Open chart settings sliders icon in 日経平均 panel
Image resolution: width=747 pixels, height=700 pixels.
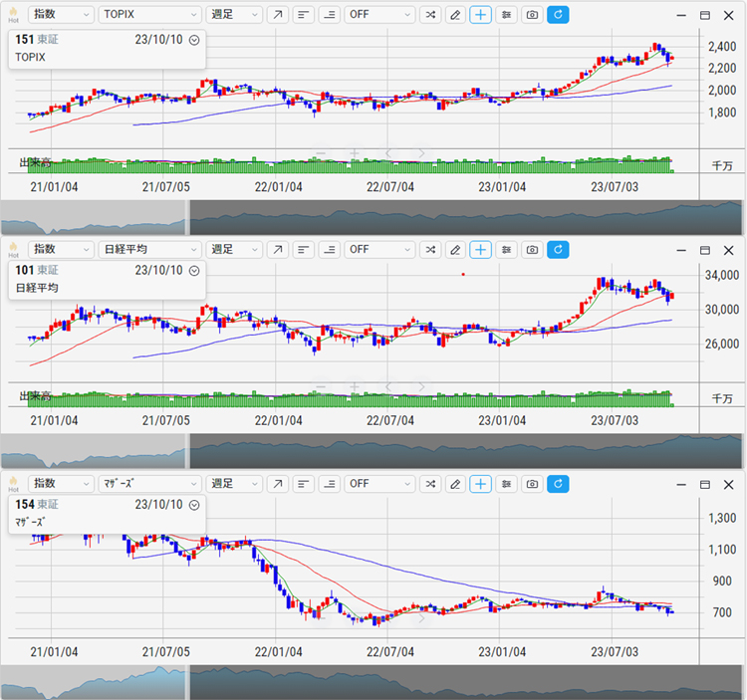507,250
